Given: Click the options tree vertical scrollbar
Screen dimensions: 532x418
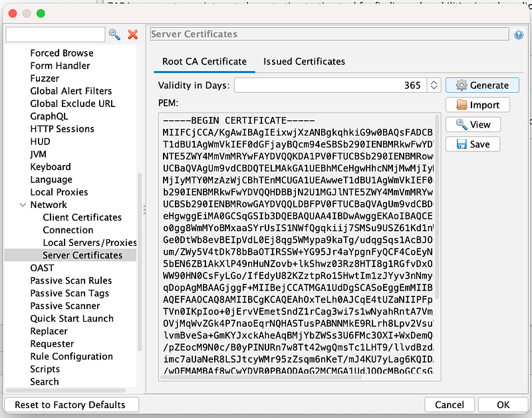Looking at the screenshot, I should 140,262.
